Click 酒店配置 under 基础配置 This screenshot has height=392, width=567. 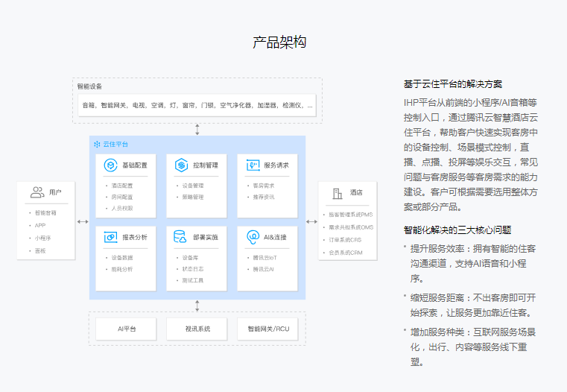click(x=122, y=186)
